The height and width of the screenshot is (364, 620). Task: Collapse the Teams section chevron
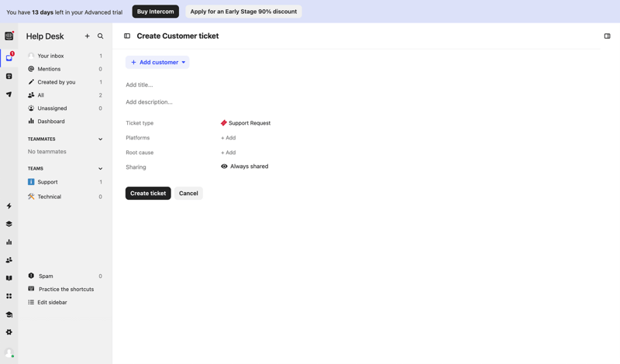pyautogui.click(x=101, y=168)
